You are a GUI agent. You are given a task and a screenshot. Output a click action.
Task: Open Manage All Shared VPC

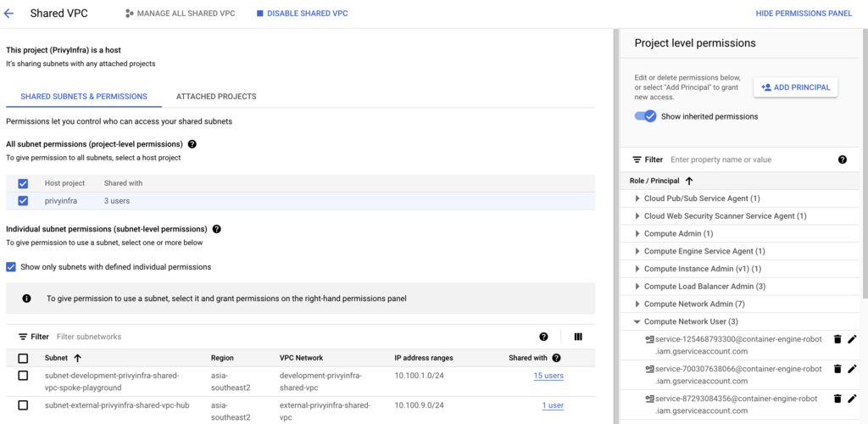[x=180, y=14]
